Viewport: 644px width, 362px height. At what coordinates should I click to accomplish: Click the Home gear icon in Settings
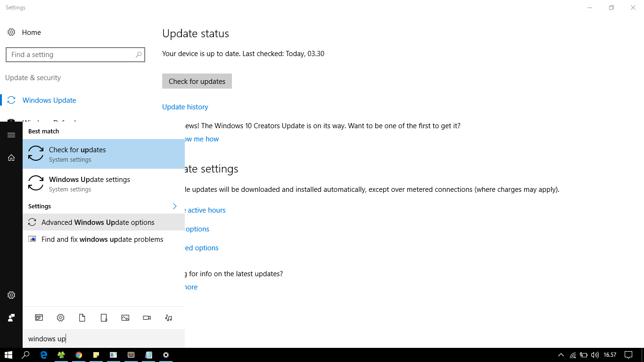(x=11, y=33)
